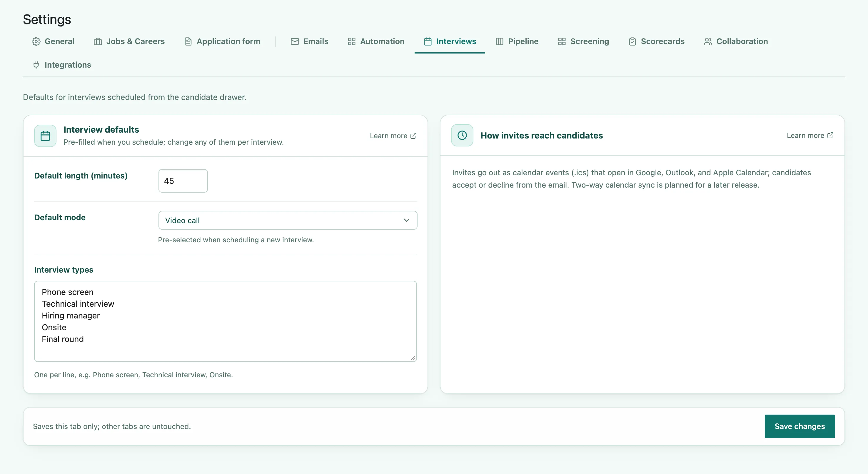
Task: Click the Save changes button
Action: click(x=799, y=426)
